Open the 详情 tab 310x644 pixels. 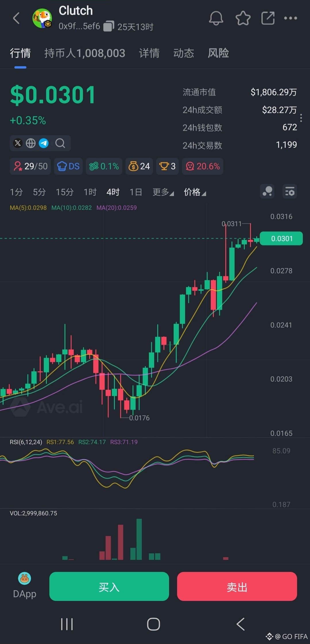[149, 53]
